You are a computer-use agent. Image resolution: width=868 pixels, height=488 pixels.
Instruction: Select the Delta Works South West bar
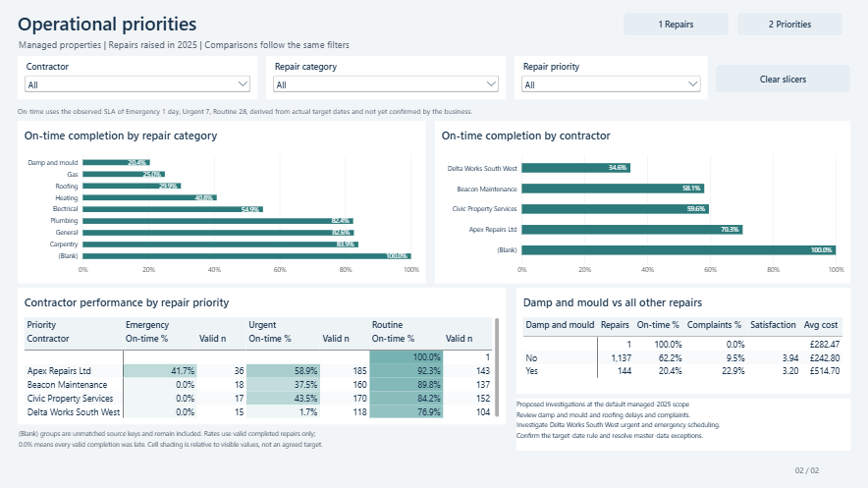click(575, 168)
